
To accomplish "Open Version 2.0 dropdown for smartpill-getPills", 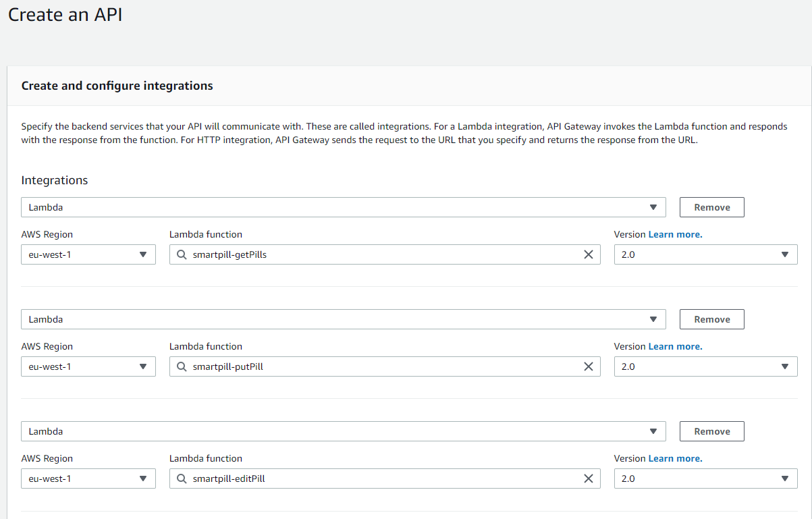I will click(705, 254).
